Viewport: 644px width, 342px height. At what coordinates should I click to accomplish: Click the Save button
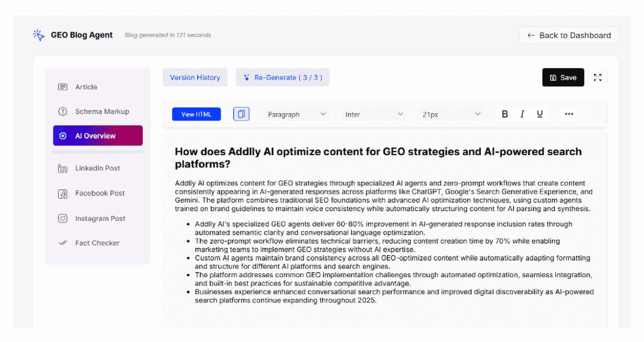click(563, 77)
